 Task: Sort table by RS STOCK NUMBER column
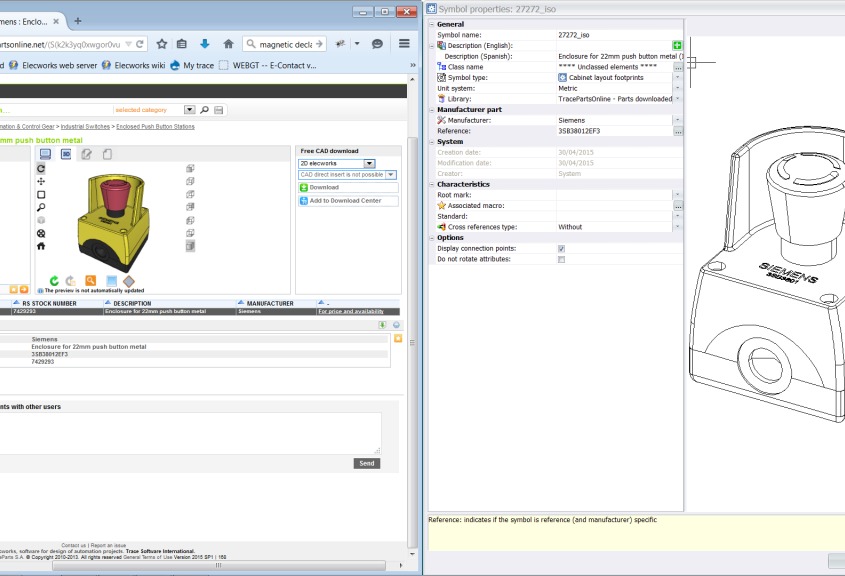(50, 303)
